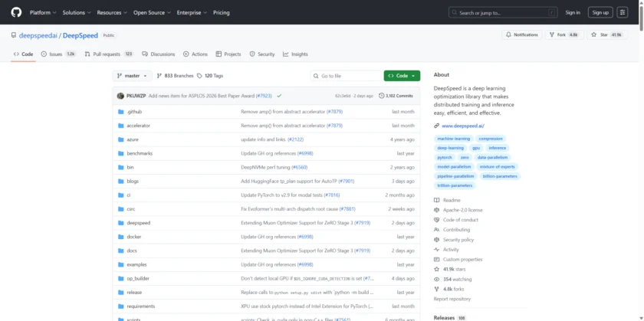The width and height of the screenshot is (644, 321).
Task: Click the GitHub Octocat logo
Action: (x=16, y=12)
